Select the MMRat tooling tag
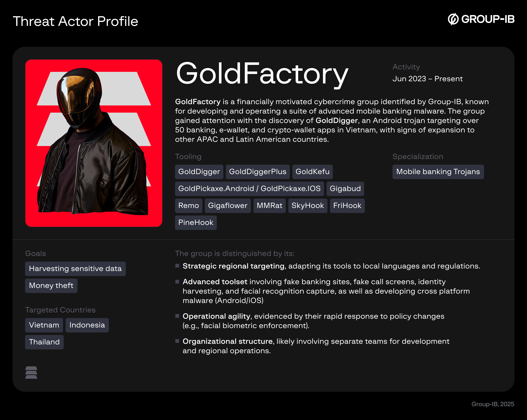The image size is (527, 420). [x=269, y=206]
